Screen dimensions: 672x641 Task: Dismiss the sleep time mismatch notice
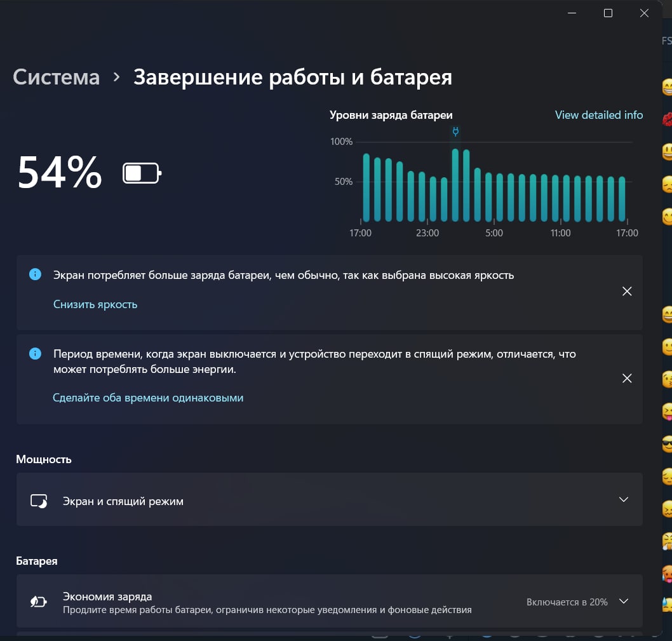click(x=627, y=378)
